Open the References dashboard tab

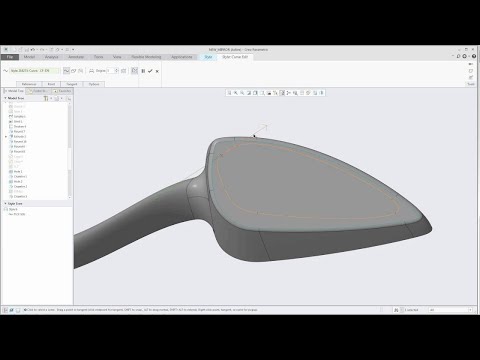[29, 84]
